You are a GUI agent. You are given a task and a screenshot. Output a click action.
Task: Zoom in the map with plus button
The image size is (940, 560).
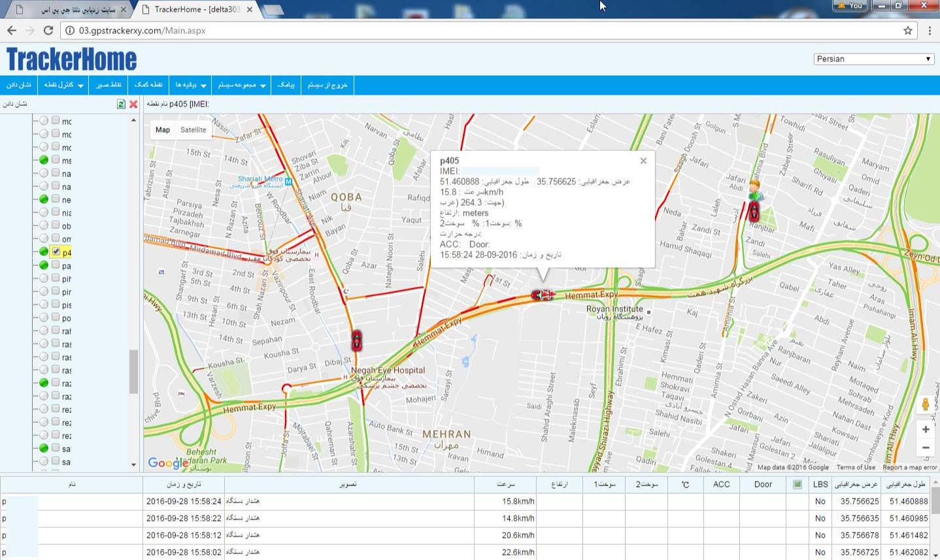926,429
